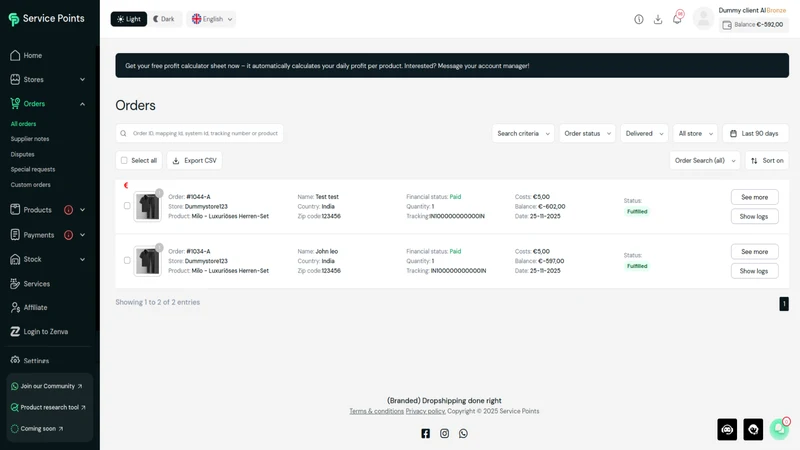The width and height of the screenshot is (800, 450).
Task: Expand the Search criteria dropdown
Action: point(523,133)
